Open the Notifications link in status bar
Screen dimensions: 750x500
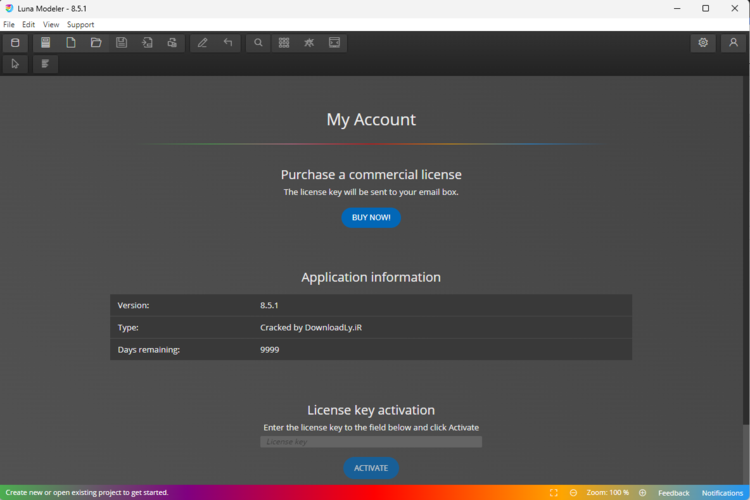coord(722,493)
